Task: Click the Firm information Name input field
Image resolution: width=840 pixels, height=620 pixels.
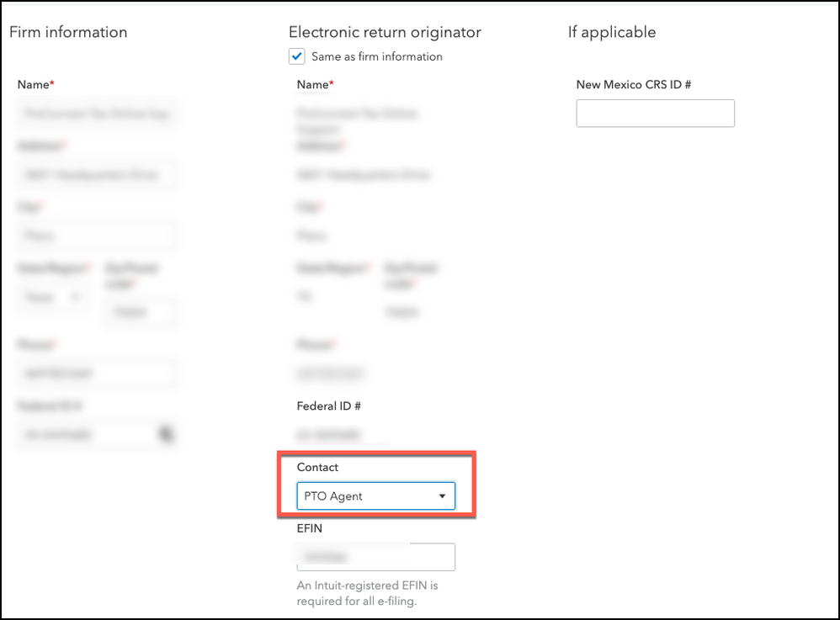Action: (x=97, y=114)
